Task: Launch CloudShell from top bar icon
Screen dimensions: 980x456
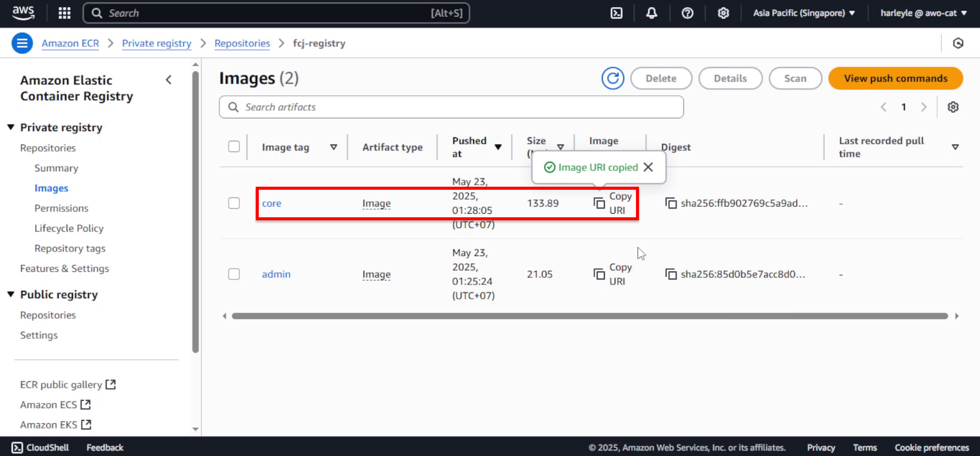Action: point(617,13)
